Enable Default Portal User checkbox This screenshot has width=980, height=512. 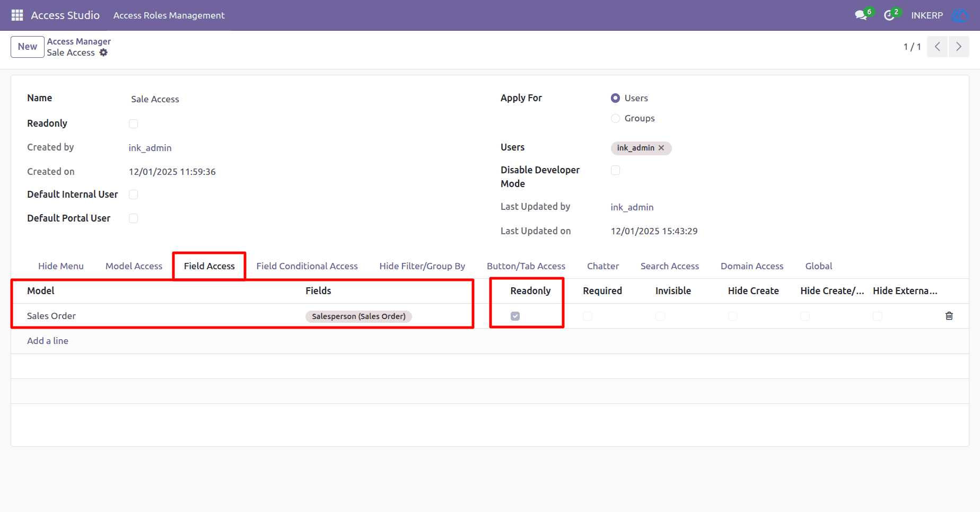pyautogui.click(x=133, y=218)
